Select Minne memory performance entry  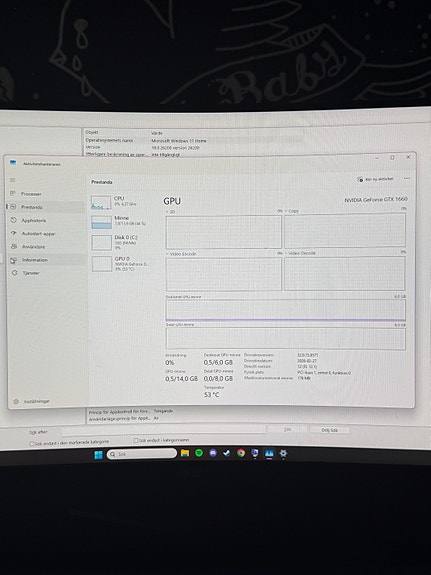click(120, 221)
